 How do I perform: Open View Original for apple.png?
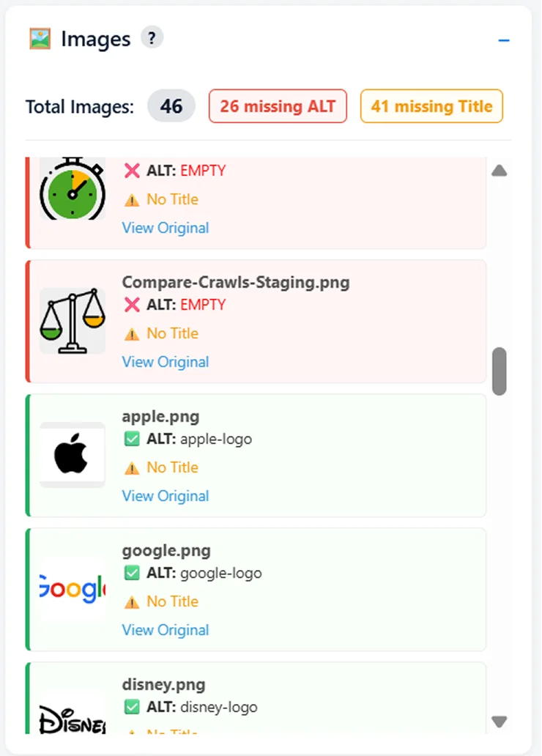point(165,496)
